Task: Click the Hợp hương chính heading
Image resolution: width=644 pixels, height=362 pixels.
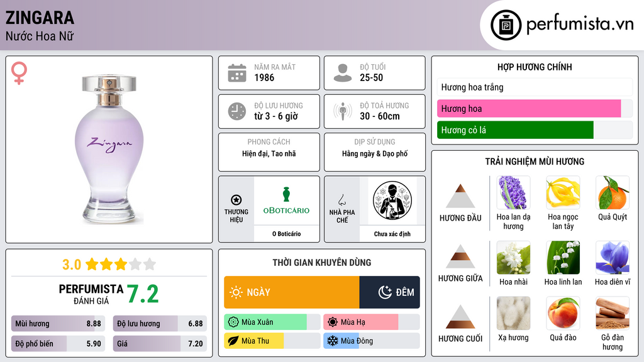Action: (535, 67)
